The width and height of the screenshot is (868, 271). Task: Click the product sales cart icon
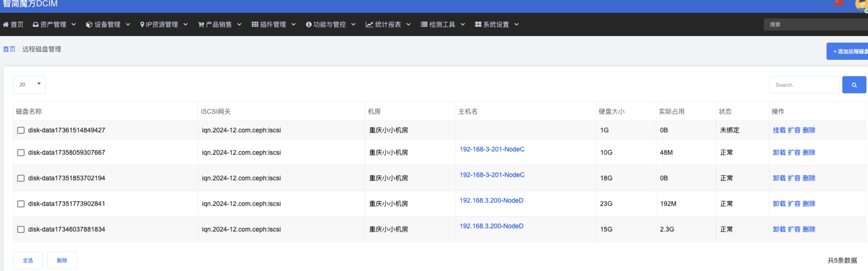click(x=201, y=25)
